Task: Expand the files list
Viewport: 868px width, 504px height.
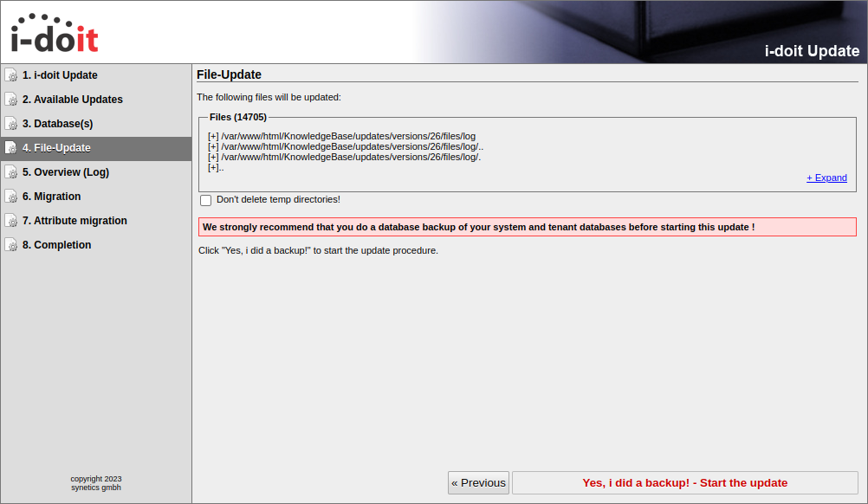Action: (x=826, y=178)
